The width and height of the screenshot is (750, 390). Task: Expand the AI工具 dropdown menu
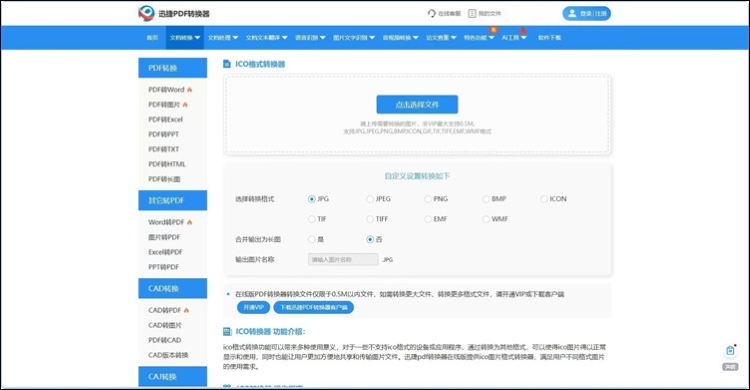coord(514,38)
